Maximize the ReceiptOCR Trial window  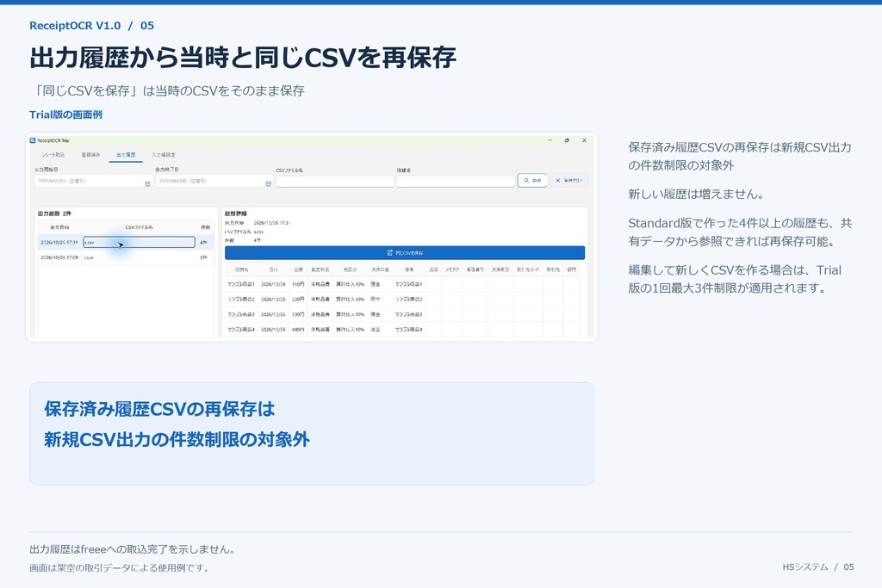[x=567, y=140]
